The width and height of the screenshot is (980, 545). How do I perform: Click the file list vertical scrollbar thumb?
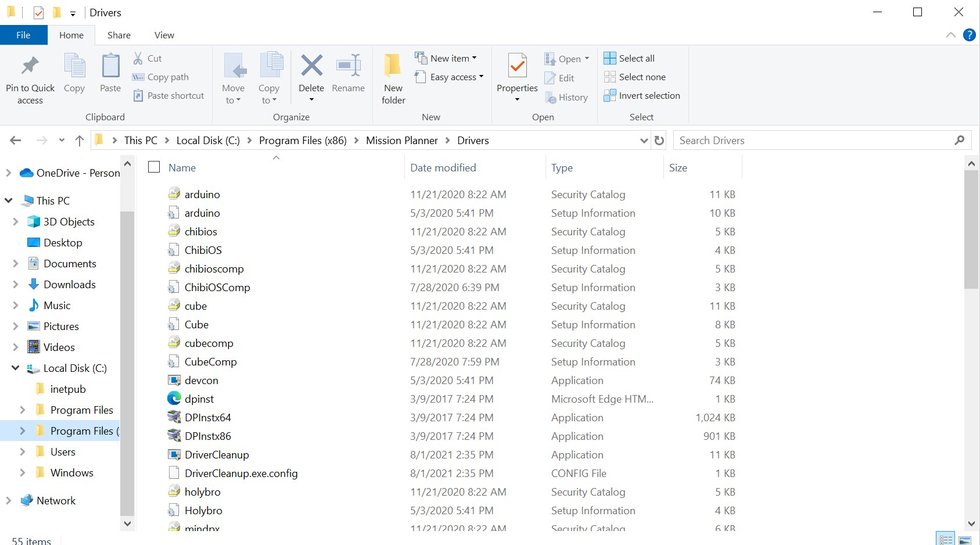[971, 230]
